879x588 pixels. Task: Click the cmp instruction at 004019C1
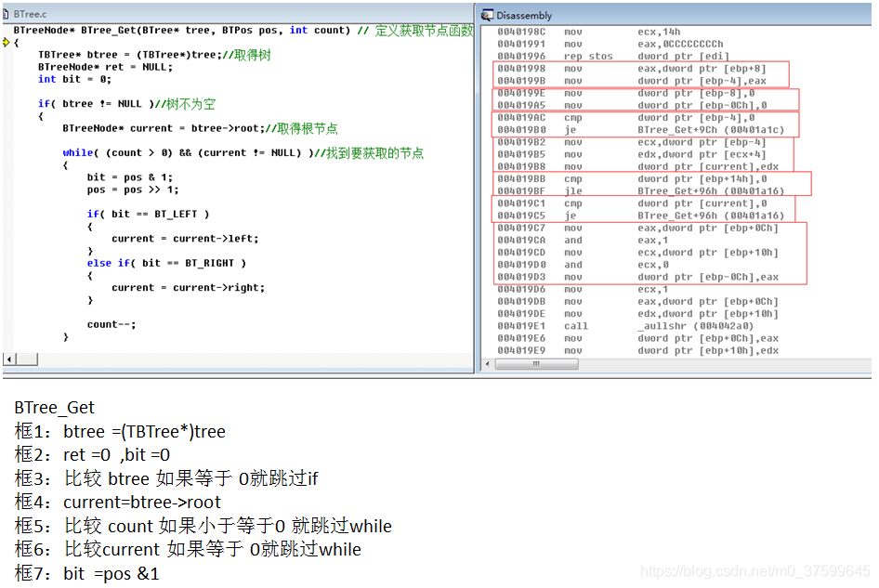pos(632,204)
